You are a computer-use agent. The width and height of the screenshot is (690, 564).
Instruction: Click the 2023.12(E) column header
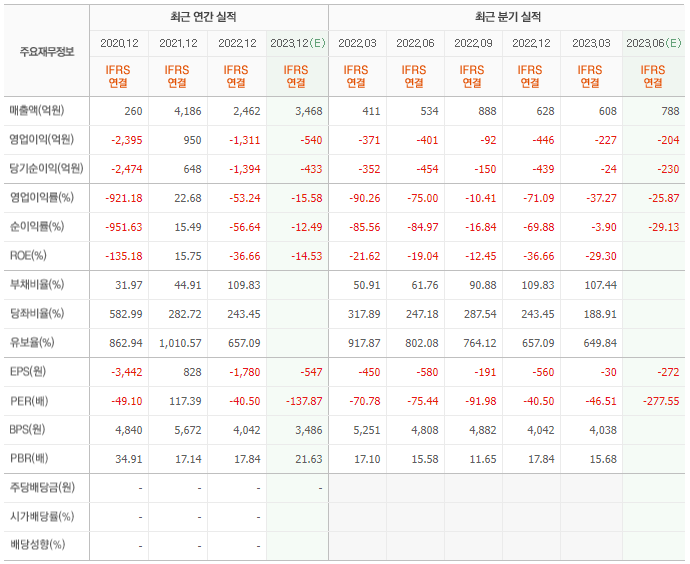(297, 43)
